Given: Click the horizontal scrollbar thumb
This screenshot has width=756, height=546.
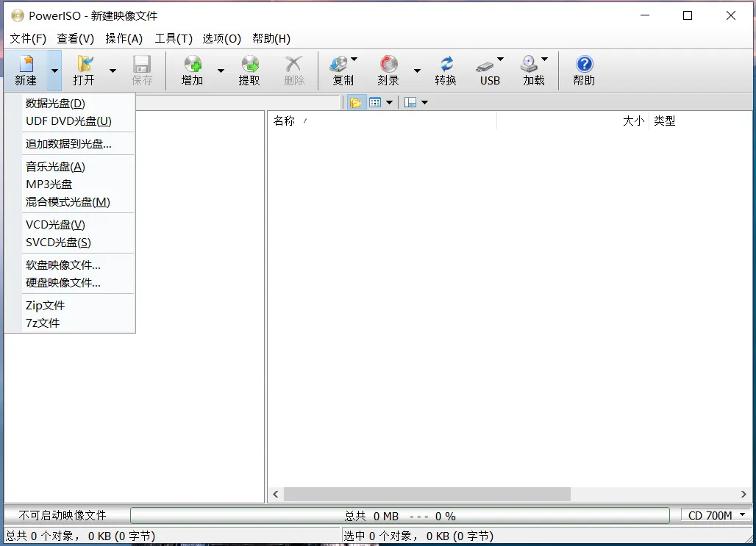Looking at the screenshot, I should pos(427,494).
